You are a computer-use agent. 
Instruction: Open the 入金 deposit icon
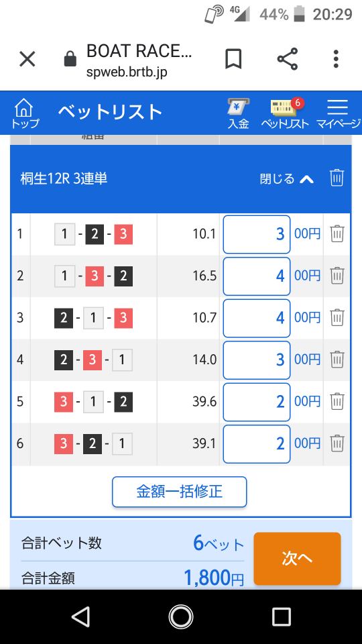coord(239,113)
